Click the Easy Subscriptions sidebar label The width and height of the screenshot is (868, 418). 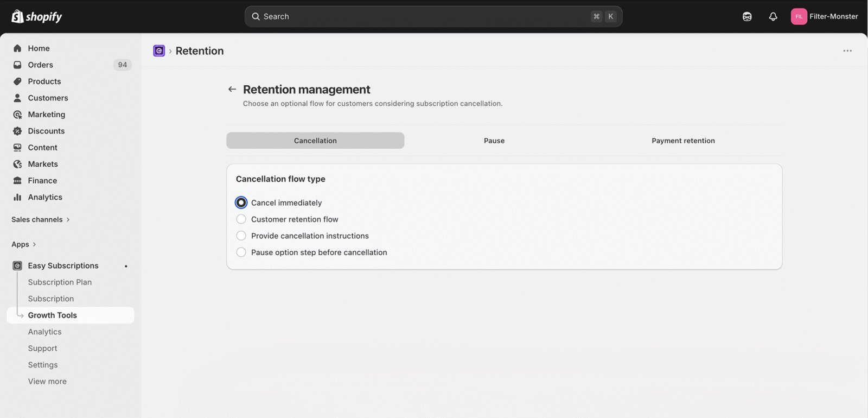[63, 265]
